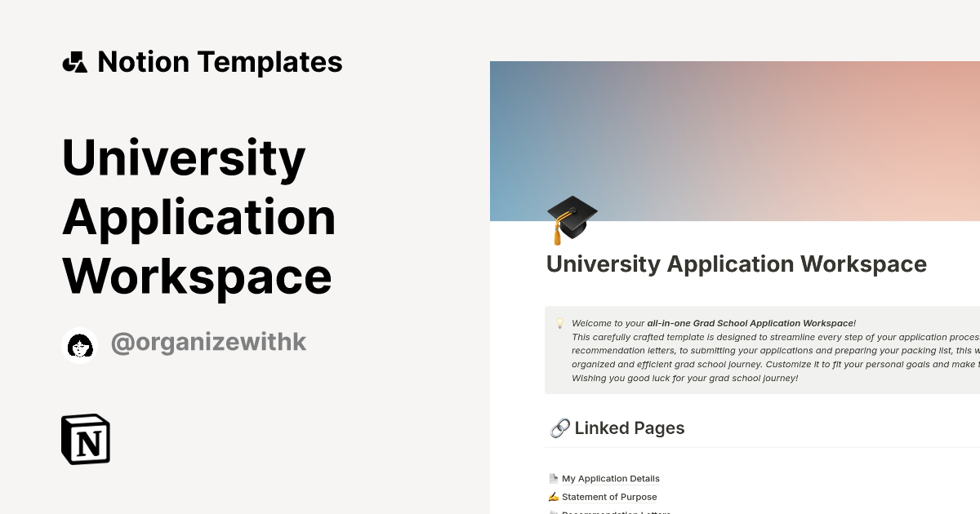This screenshot has height=514, width=980.
Task: Click the Notion Templates header text
Action: click(x=220, y=61)
